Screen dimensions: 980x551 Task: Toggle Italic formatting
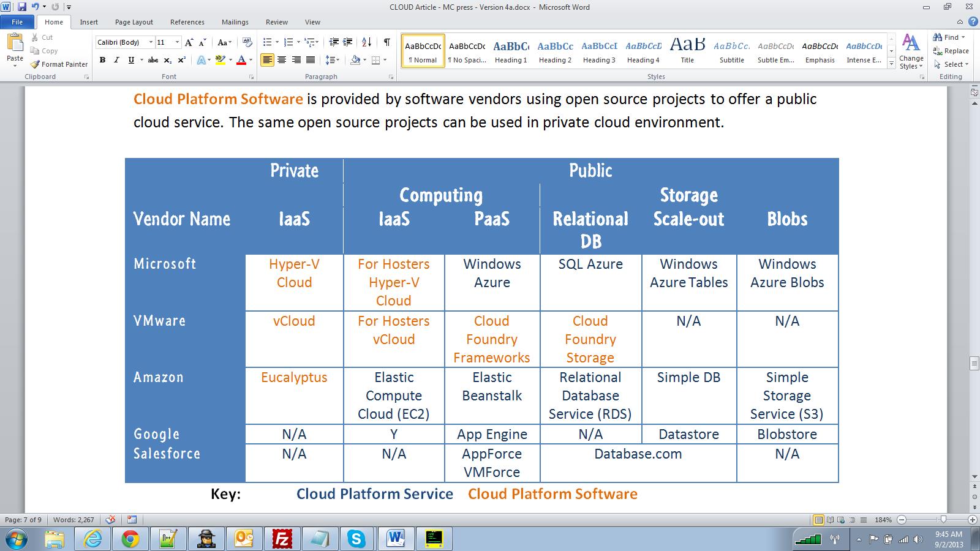click(x=116, y=60)
